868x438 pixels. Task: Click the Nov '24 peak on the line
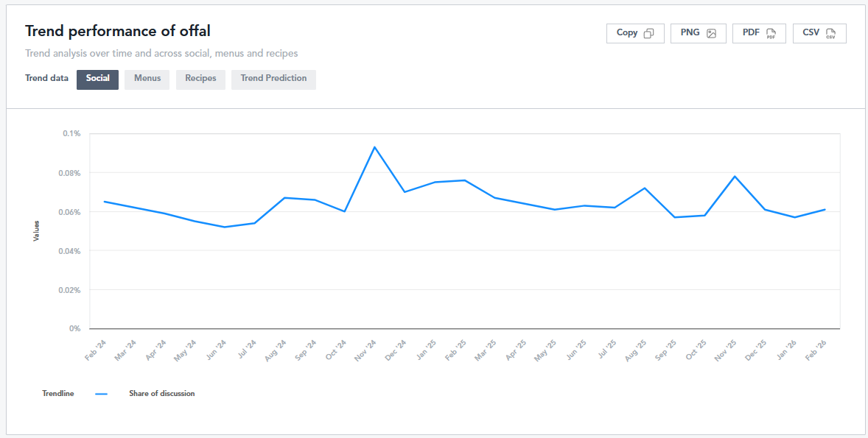point(374,147)
